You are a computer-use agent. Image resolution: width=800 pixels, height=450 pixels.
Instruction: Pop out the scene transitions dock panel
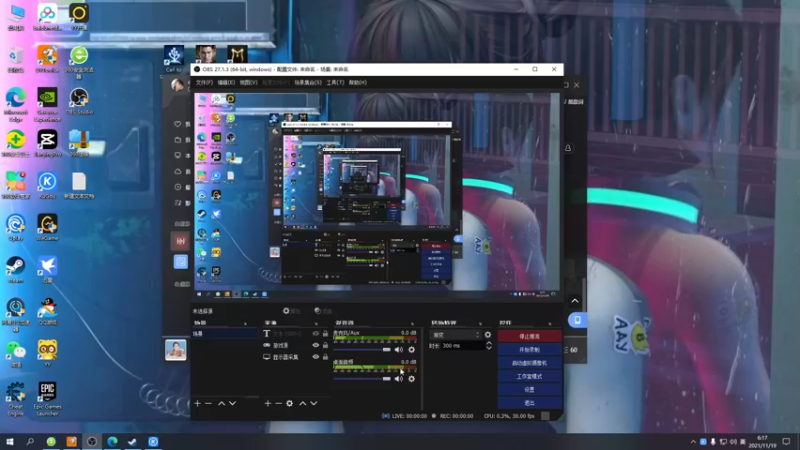point(480,323)
